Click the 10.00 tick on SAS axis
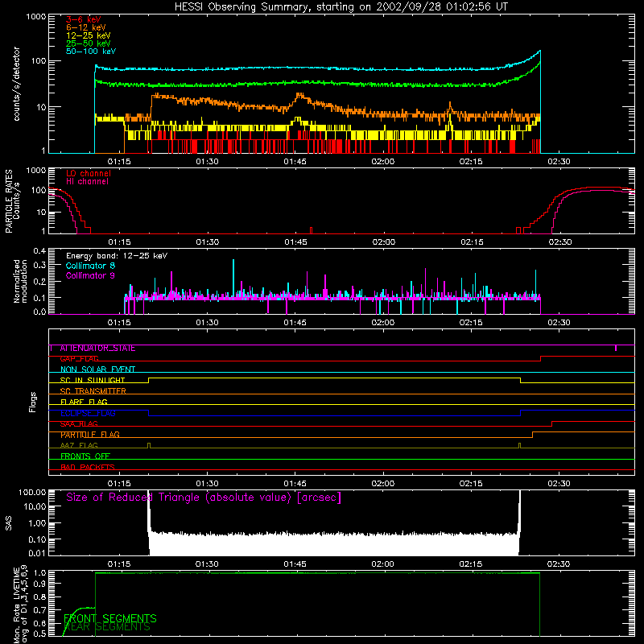This screenshot has width=644, height=644. [x=34, y=507]
